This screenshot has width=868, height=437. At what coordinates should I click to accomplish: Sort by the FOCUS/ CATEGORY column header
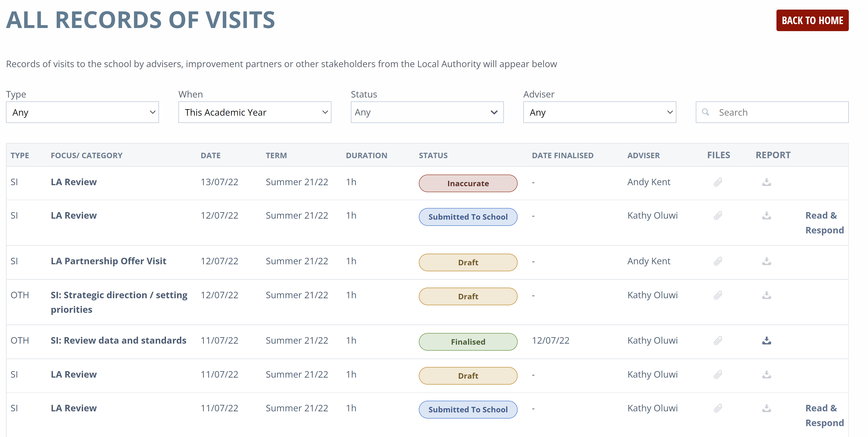87,155
